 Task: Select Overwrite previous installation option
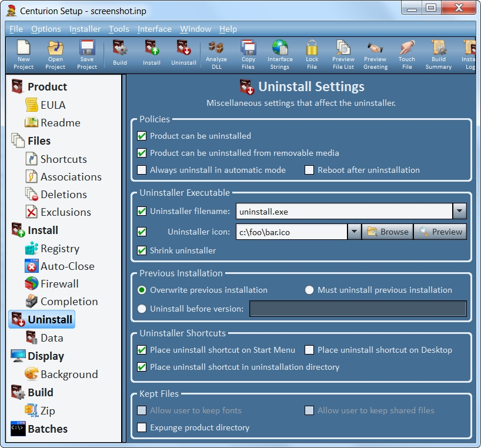pyautogui.click(x=142, y=290)
